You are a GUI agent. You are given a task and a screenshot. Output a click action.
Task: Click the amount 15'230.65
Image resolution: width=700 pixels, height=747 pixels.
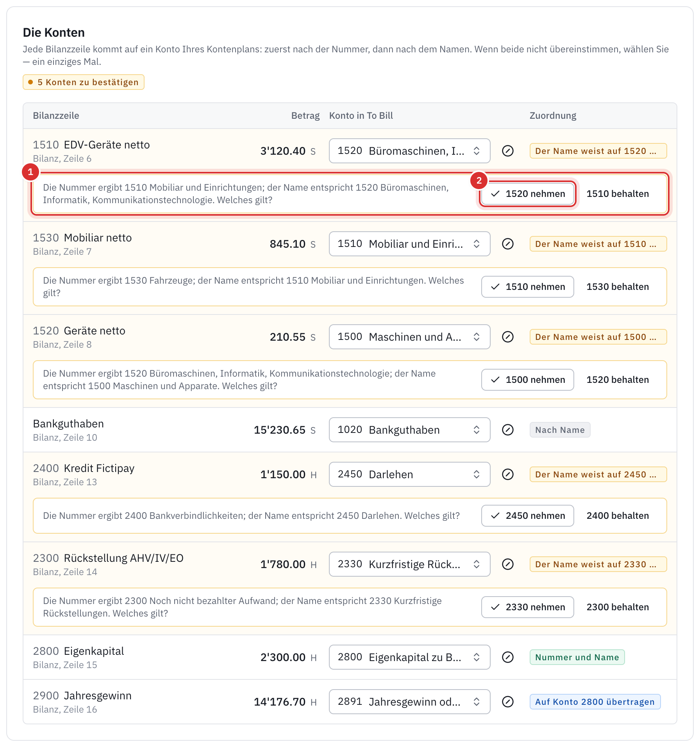280,430
